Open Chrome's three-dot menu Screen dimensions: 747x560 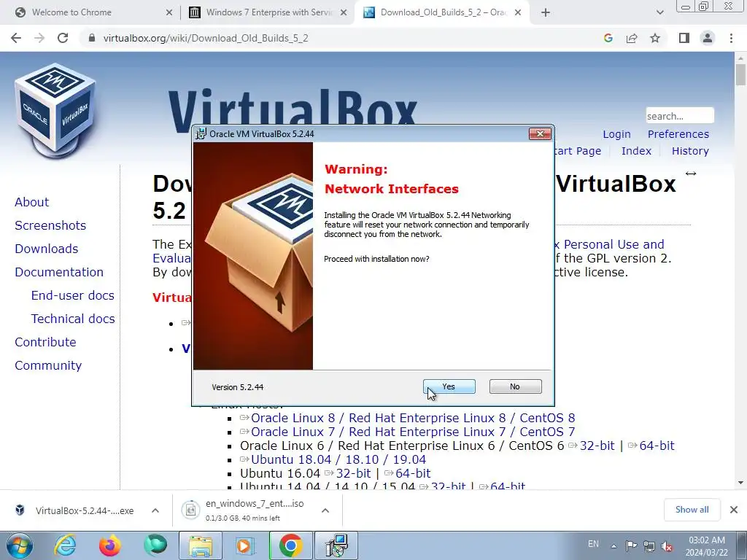(x=731, y=38)
